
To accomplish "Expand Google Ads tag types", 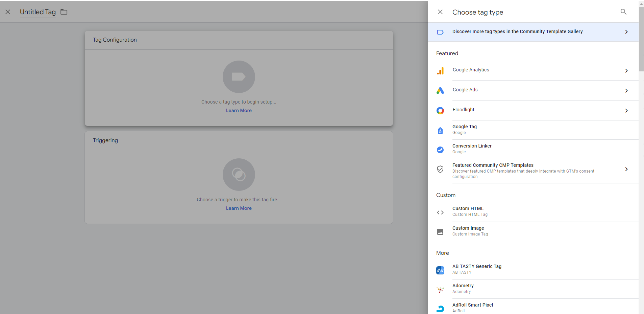I will coord(626,91).
